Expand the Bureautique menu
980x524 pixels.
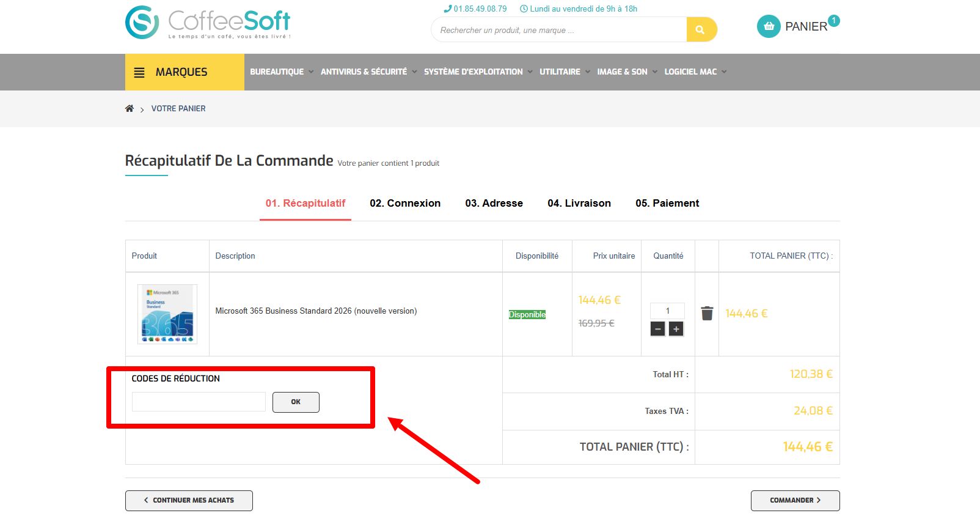(282, 72)
